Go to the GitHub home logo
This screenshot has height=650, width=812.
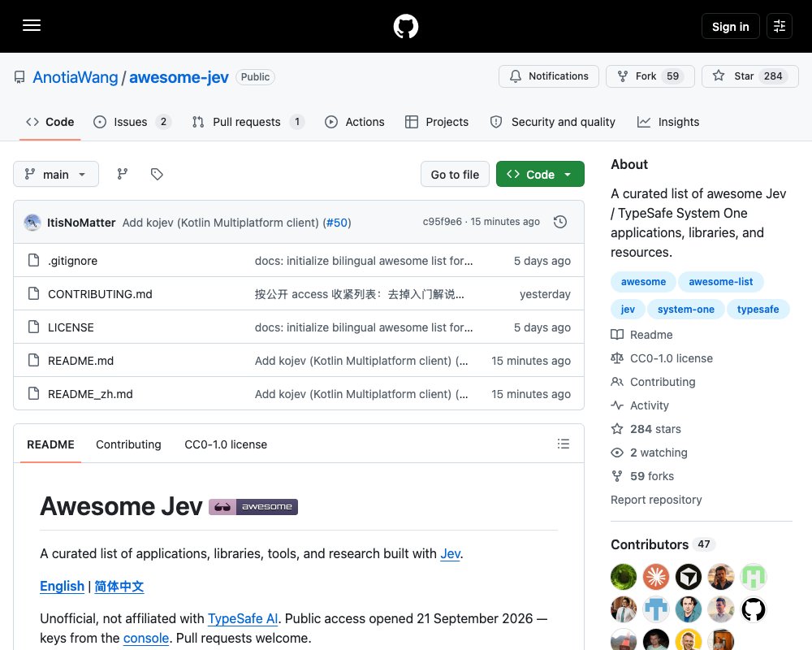pyautogui.click(x=405, y=26)
